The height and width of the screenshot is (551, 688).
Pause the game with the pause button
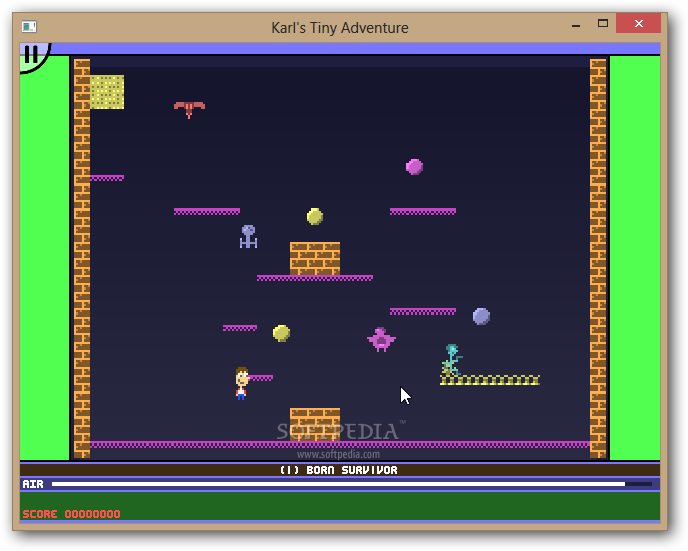(x=32, y=55)
